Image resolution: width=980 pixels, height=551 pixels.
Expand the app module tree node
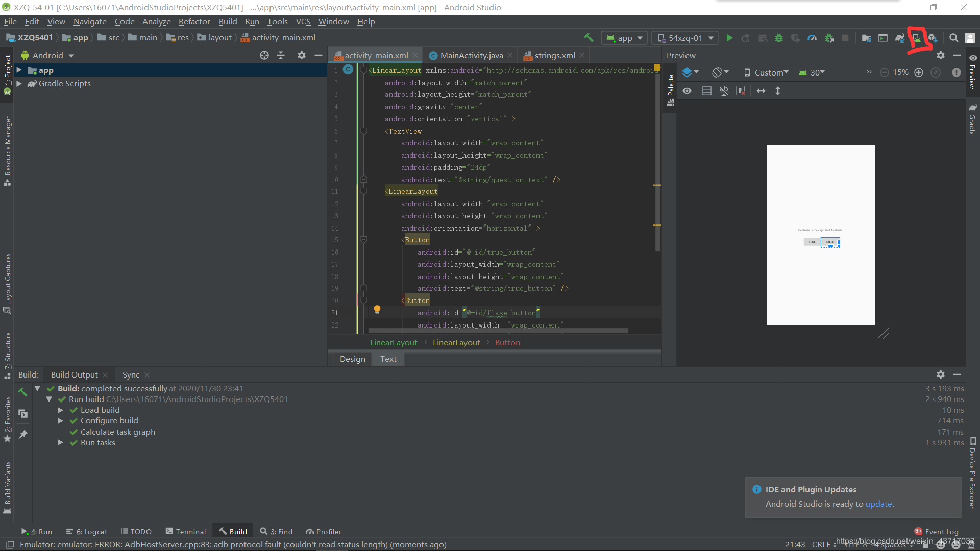click(19, 70)
